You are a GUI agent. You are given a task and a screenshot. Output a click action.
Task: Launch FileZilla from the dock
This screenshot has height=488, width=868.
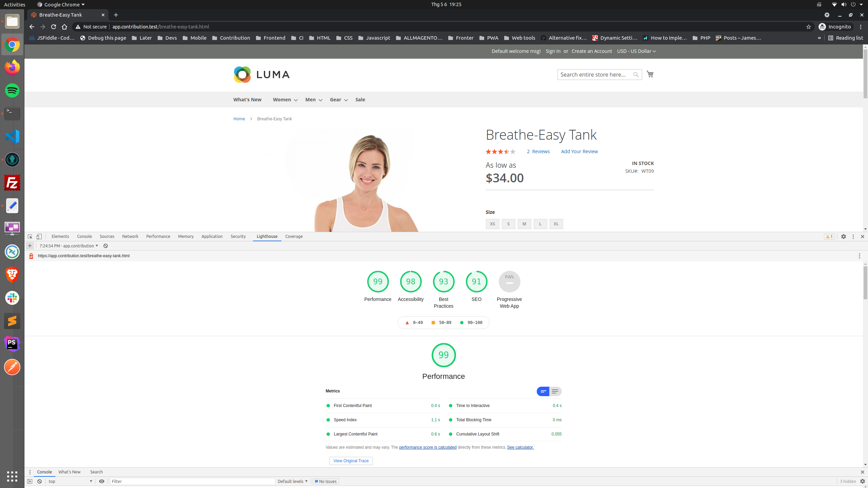[12, 183]
